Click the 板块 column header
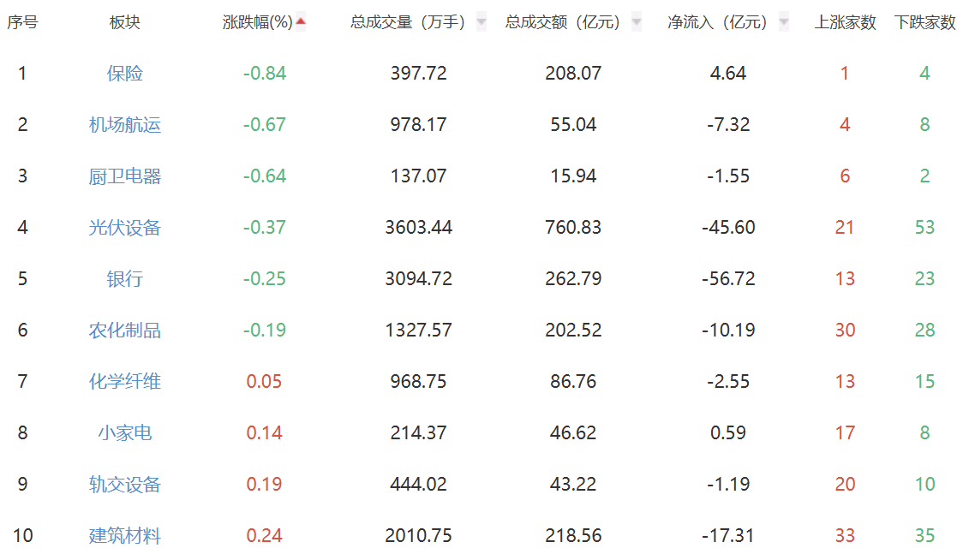This screenshot has width=963, height=560. pyautogui.click(x=125, y=23)
